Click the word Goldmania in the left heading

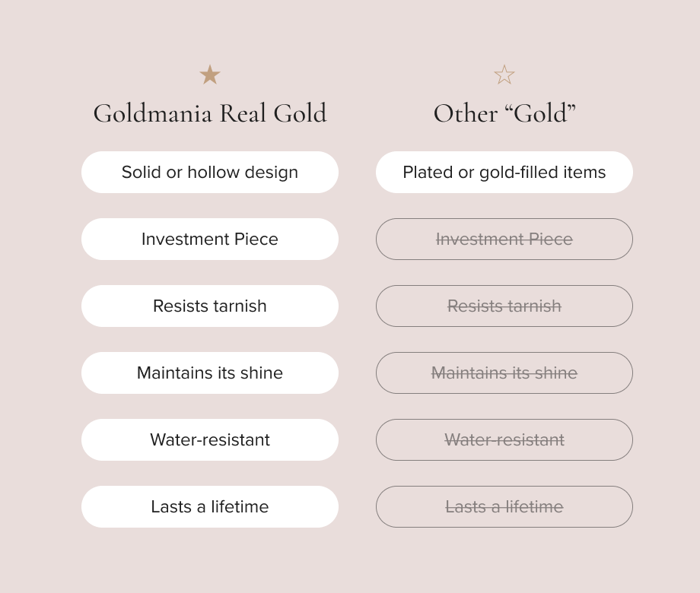pos(153,113)
